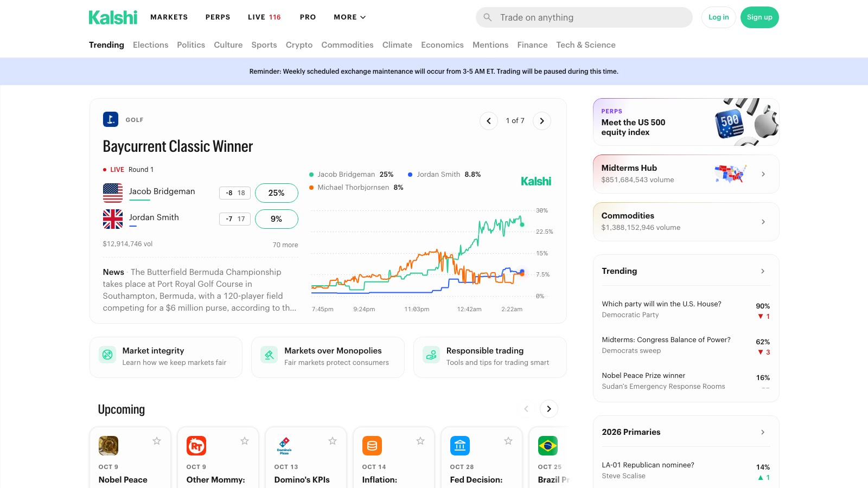
Task: Star the Fed Decision card
Action: [508, 441]
